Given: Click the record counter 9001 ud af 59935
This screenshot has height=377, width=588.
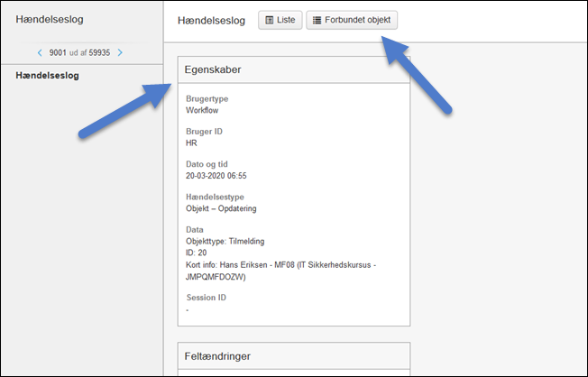Looking at the screenshot, I should 79,52.
